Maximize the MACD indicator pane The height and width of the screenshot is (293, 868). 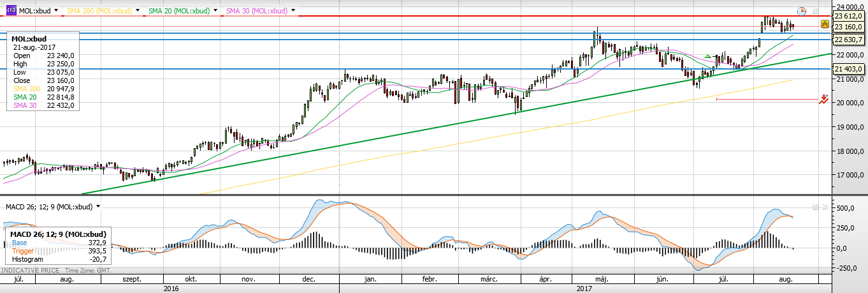(815, 207)
